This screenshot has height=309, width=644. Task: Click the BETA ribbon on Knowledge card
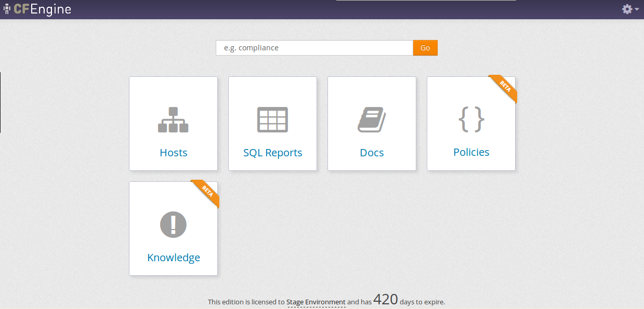point(206,193)
